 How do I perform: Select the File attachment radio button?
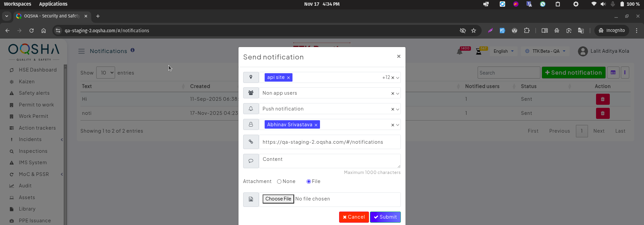coord(309,182)
